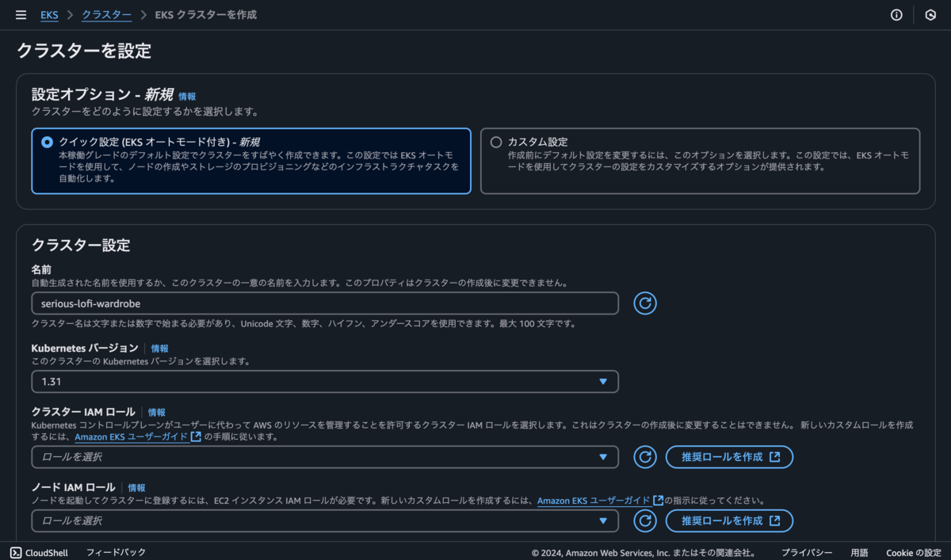
Task: Open Amazon EKS ユーザーガイド link for cluster role
Action: pos(132,437)
